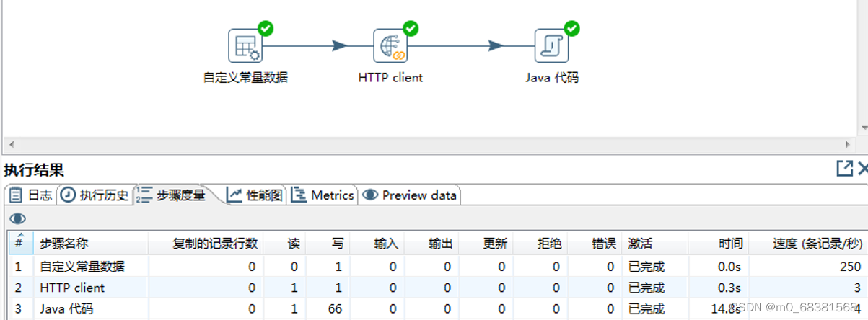Show the Preview data tab
The width and height of the screenshot is (868, 320).
pyautogui.click(x=410, y=195)
